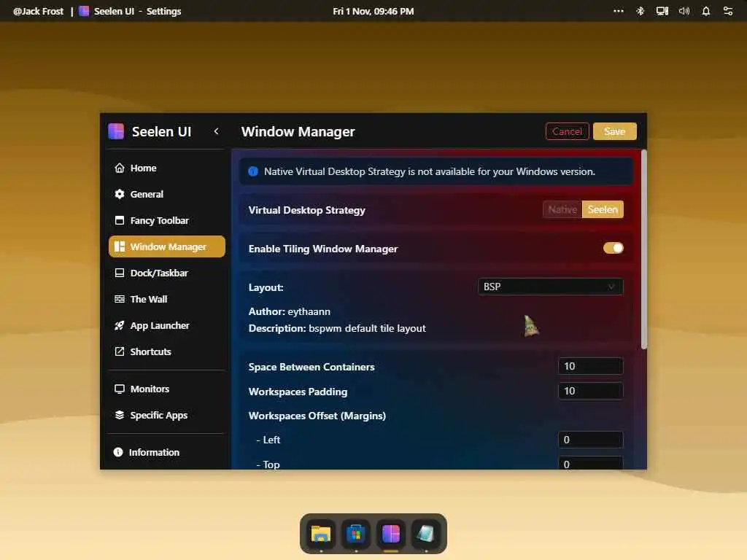This screenshot has height=560, width=747.
Task: Click the App Launcher rocket icon
Action: point(120,325)
